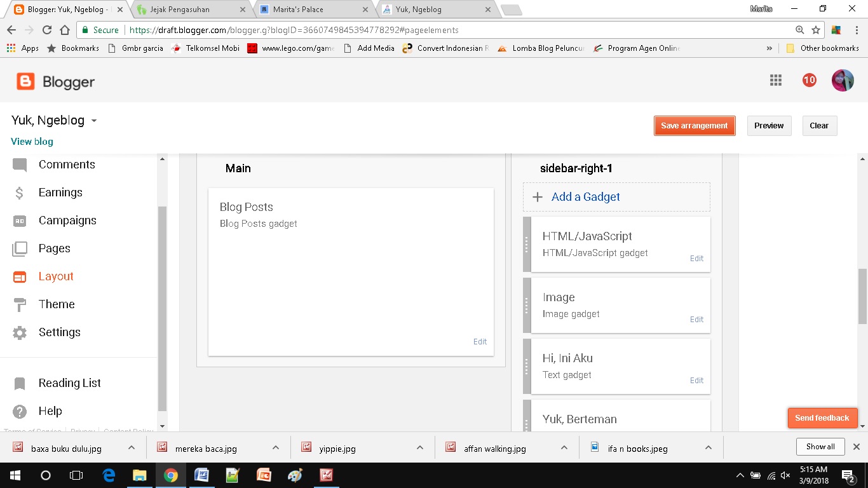Close the downloads bar

856,447
